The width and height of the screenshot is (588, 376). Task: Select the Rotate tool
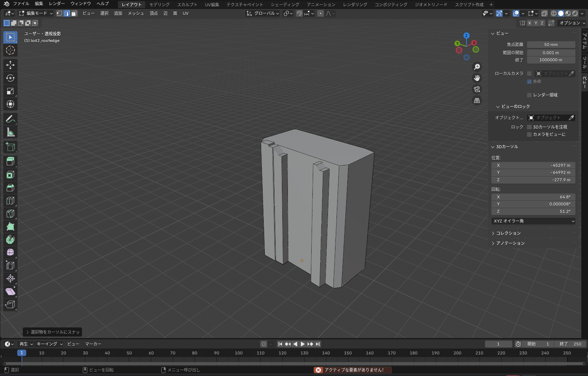tap(10, 78)
